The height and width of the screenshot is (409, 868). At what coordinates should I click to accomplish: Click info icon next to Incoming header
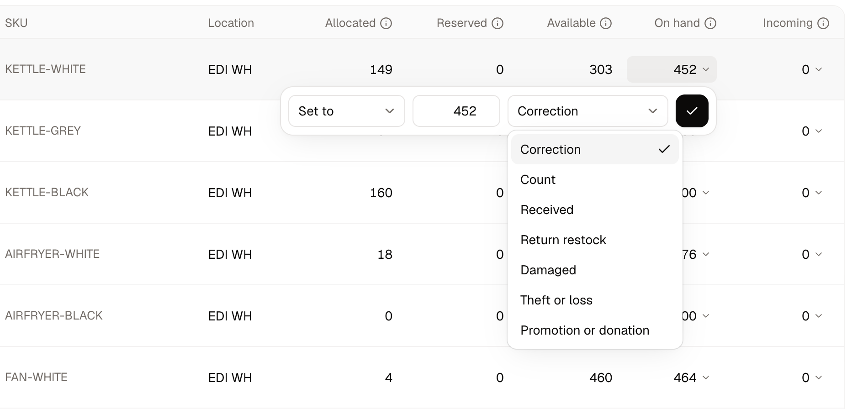click(823, 23)
